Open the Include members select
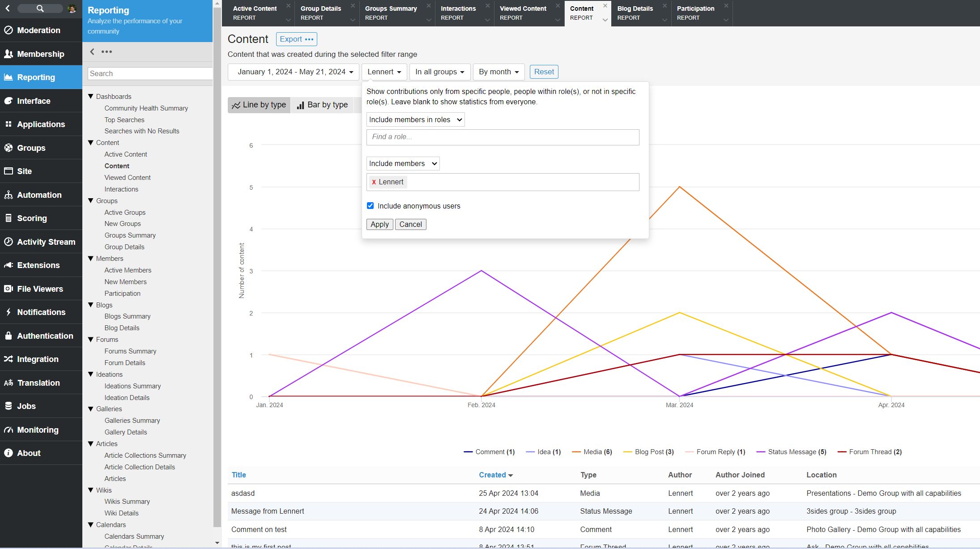 point(403,163)
